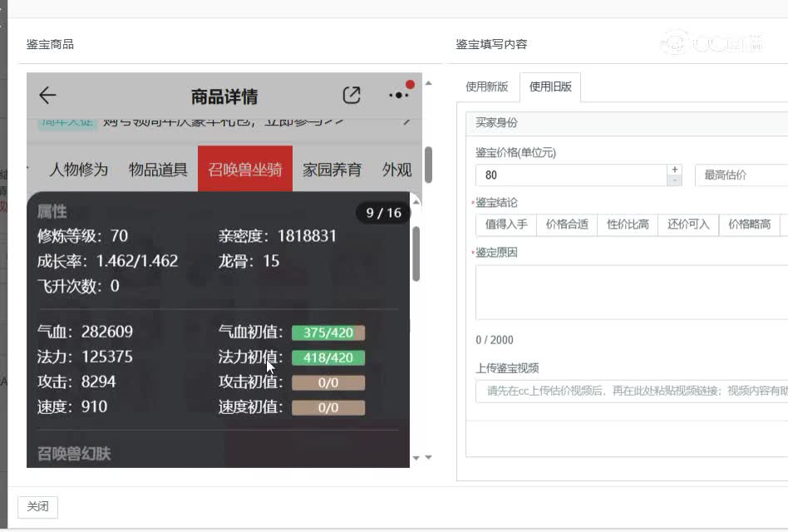
Task: Click the 鉴定原因 text area
Action: [x=632, y=293]
